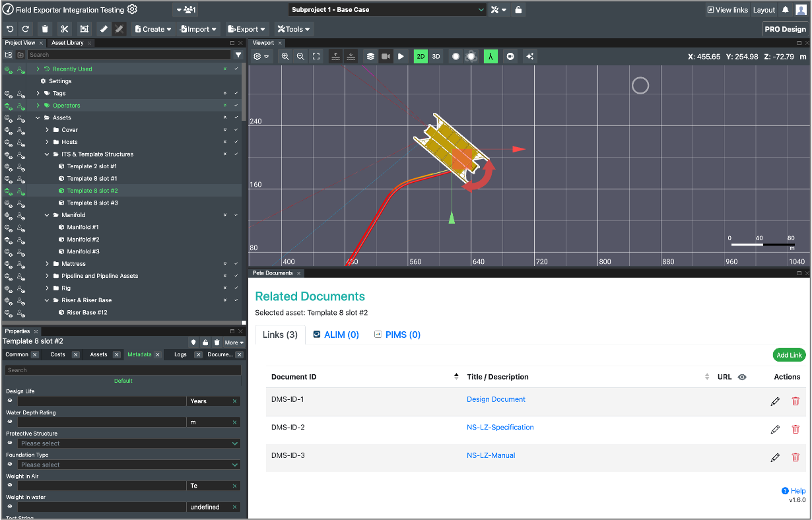Toggle visibility of Water Depth Rating field

[x=9, y=422]
